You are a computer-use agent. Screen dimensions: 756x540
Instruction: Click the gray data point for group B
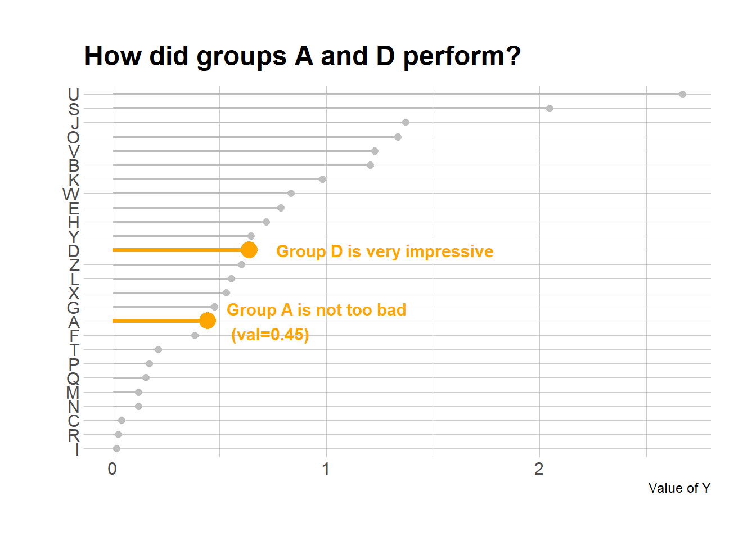(x=370, y=165)
